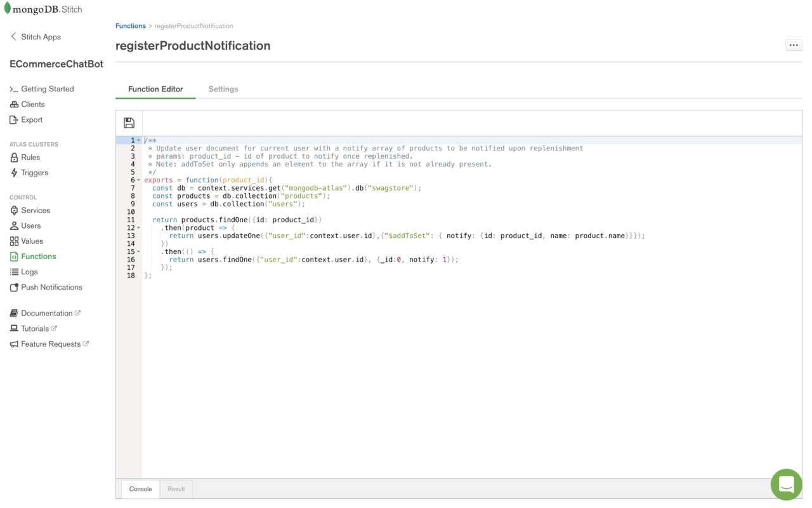Click the Rules lock icon
Viewport: 812px width, 508px height.
[x=14, y=157]
